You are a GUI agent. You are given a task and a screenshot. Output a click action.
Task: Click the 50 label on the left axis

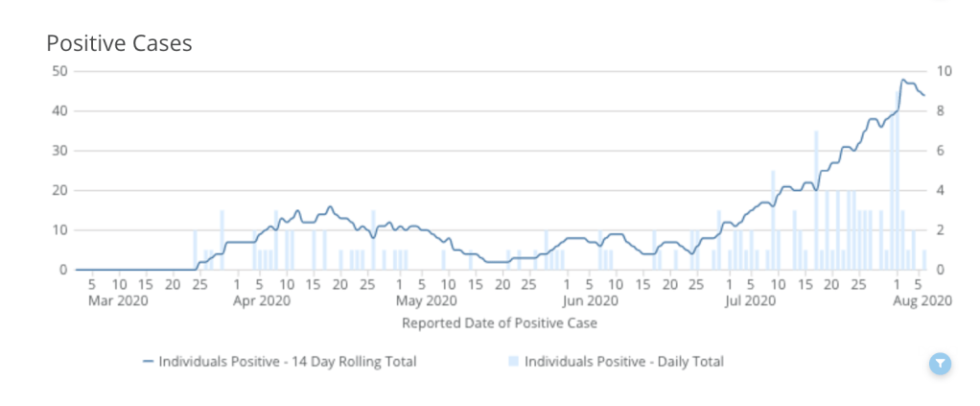coord(59,71)
